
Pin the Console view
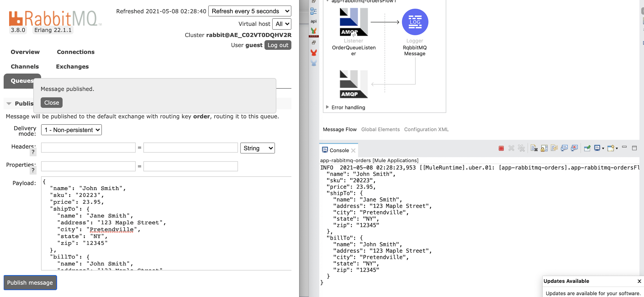587,148
